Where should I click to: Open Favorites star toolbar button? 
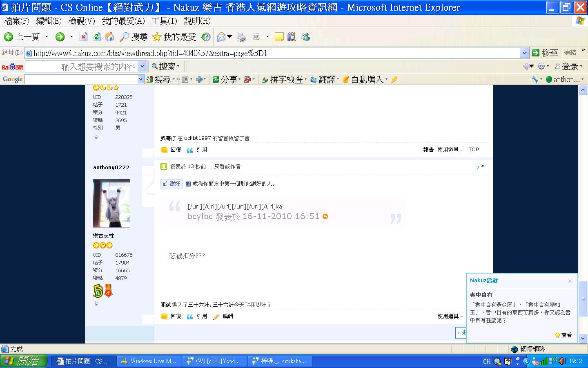(174, 37)
